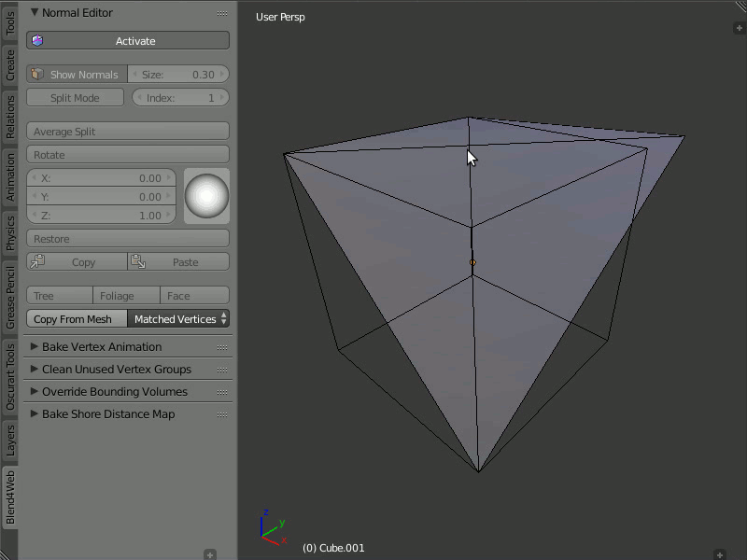
Task: Switch to the Grease Pencil tab
Action: (x=10, y=297)
